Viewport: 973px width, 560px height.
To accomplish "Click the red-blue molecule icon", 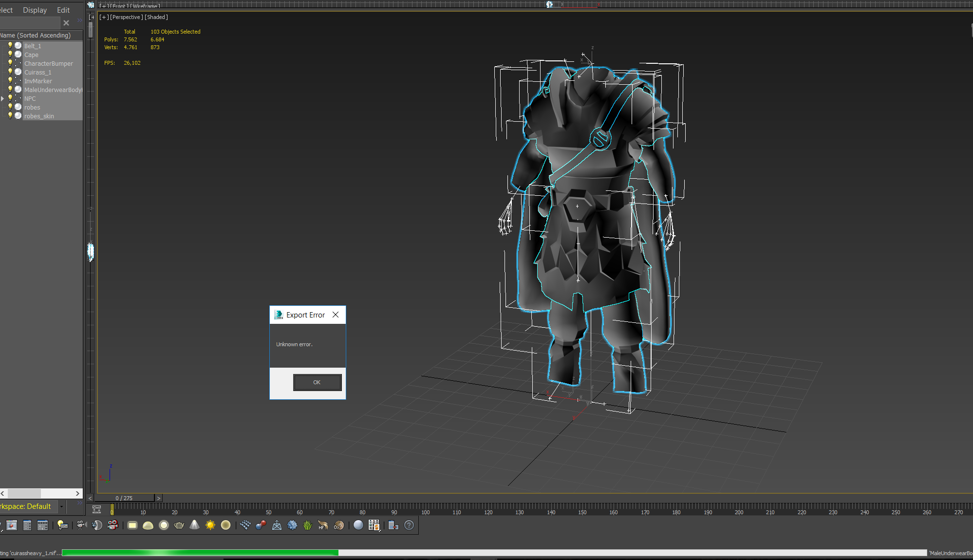I will click(x=261, y=525).
